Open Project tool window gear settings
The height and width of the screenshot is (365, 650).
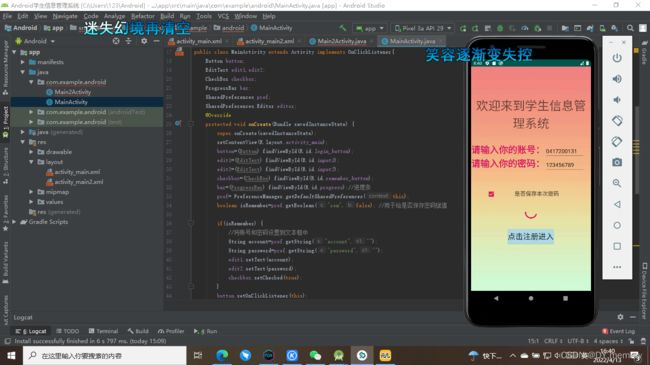(x=144, y=41)
